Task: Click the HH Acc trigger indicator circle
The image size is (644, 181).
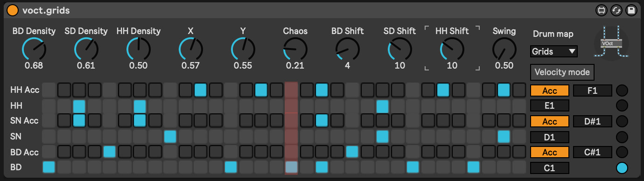Action: tap(622, 90)
